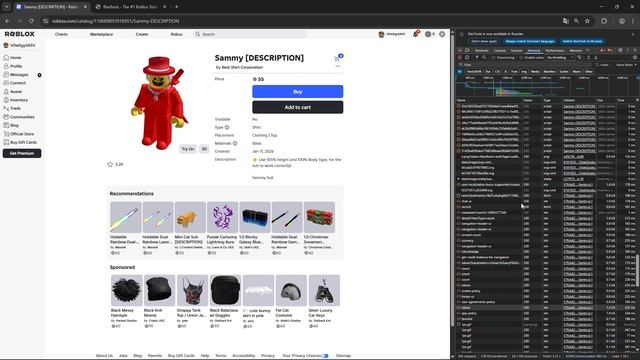Switch to DevTools Sources tab

[x=516, y=51]
